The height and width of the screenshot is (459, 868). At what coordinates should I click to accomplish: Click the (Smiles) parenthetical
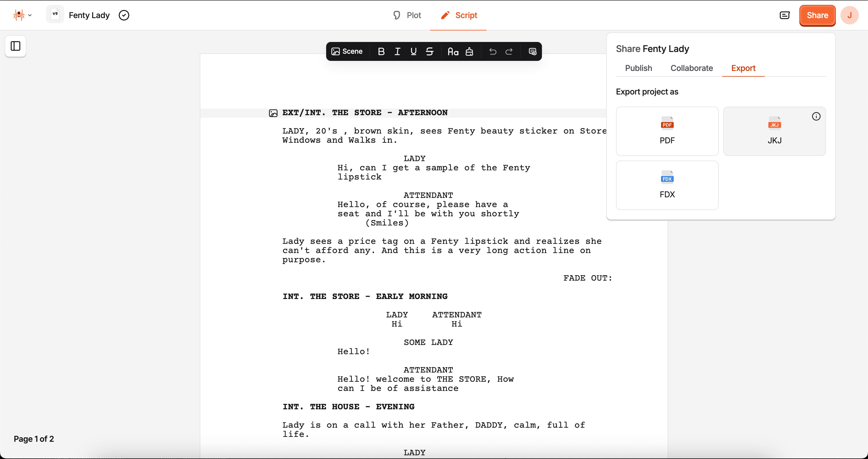pyautogui.click(x=387, y=223)
